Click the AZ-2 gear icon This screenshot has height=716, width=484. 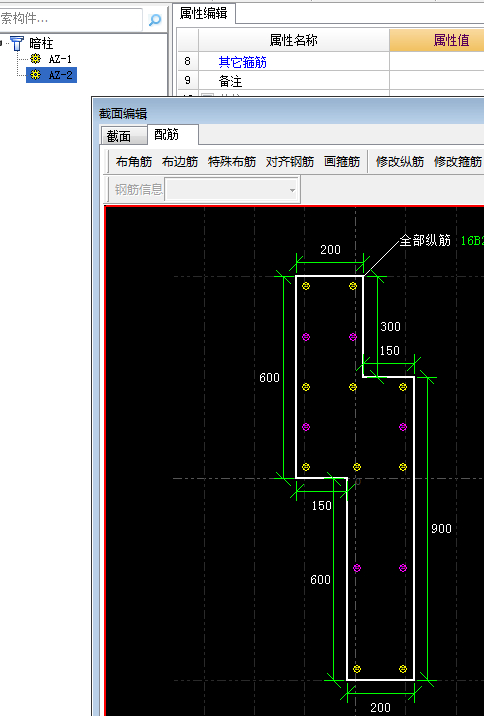coord(35,74)
